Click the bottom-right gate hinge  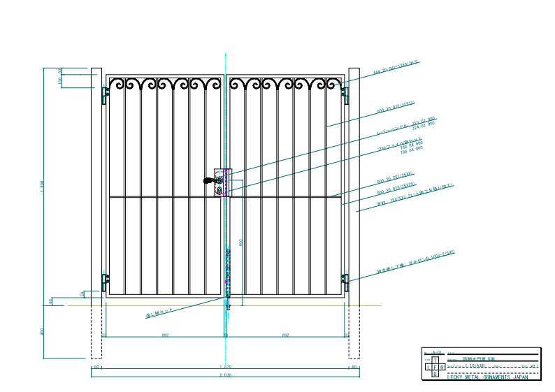point(345,282)
